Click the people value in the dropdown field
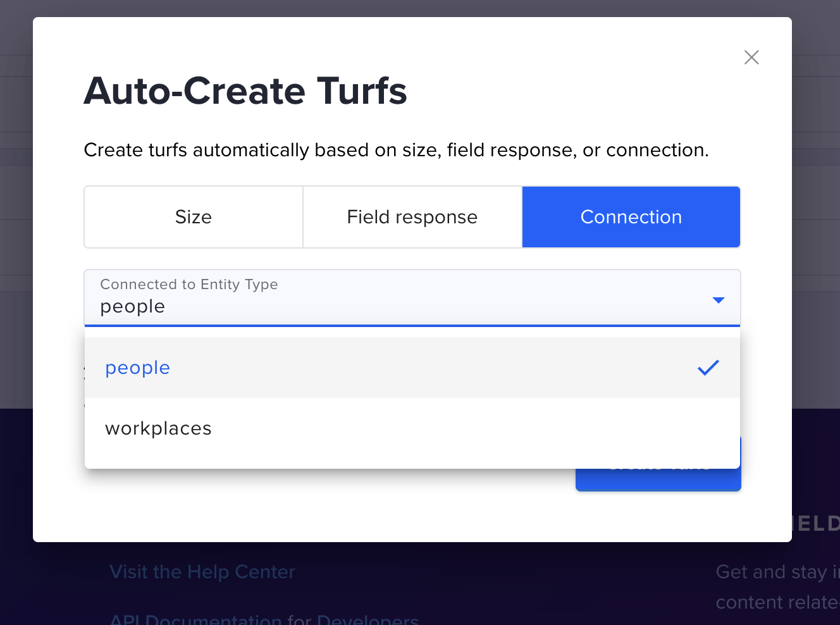This screenshot has height=625, width=840. (x=133, y=306)
